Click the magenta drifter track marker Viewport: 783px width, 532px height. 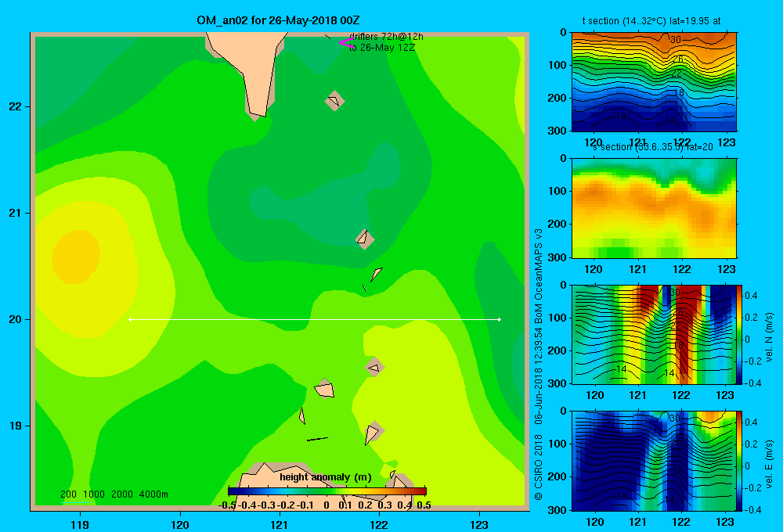coord(345,43)
